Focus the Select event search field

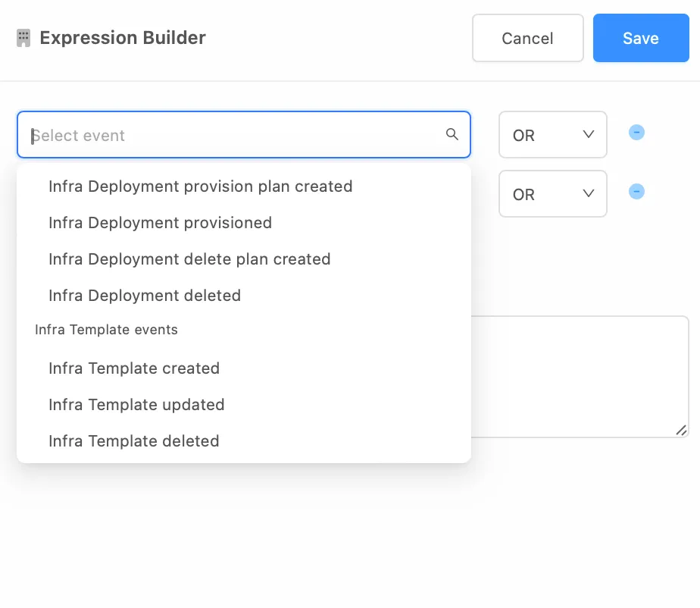point(244,134)
